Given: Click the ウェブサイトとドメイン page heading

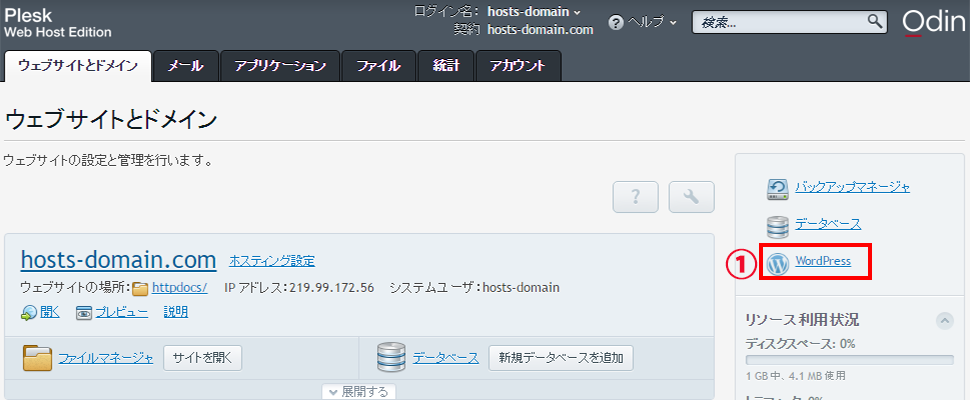Looking at the screenshot, I should point(110,119).
